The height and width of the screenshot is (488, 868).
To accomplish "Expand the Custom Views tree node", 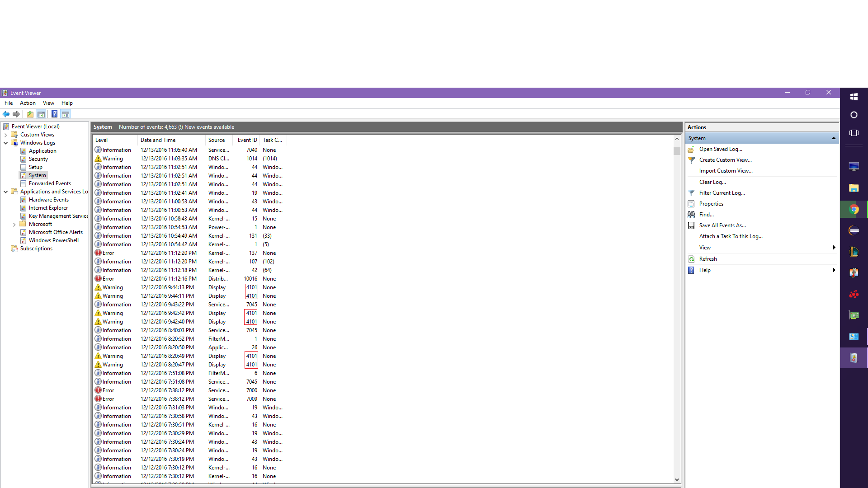I will pos(5,135).
